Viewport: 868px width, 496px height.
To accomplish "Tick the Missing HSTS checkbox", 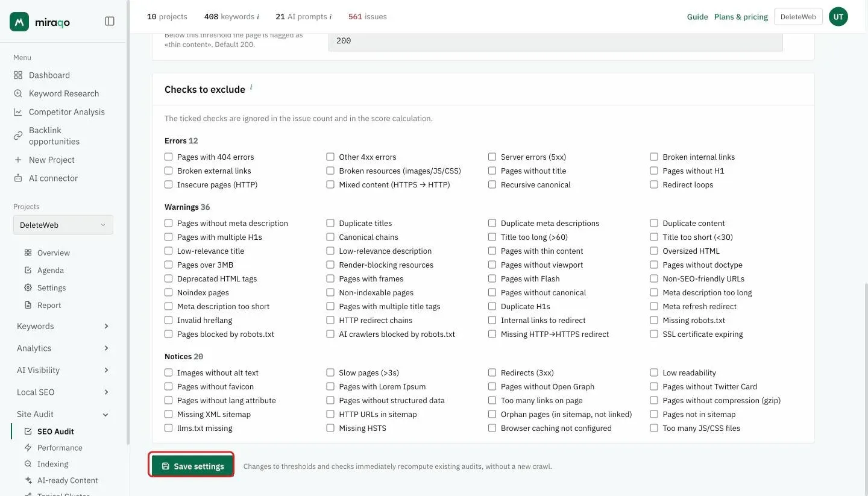I will (x=330, y=429).
